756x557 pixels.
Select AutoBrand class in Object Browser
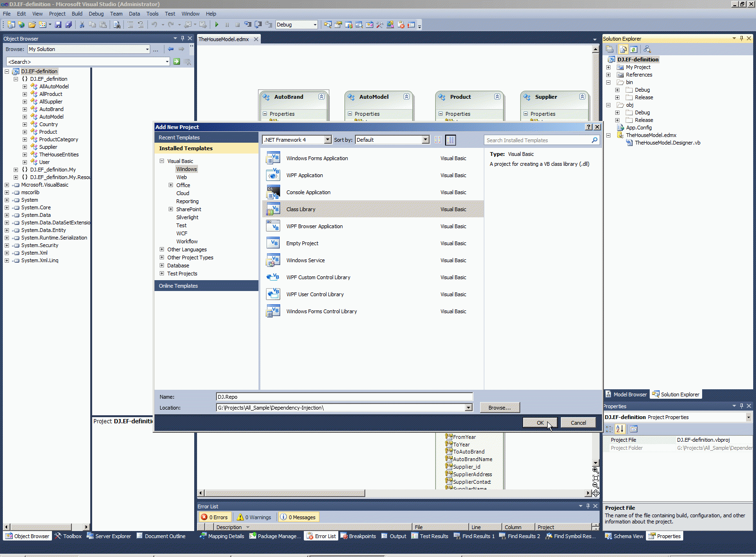(52, 109)
